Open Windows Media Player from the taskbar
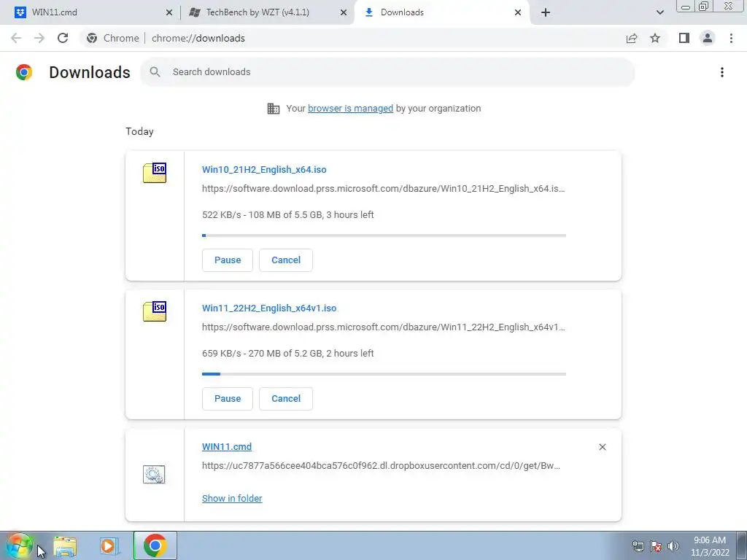 pyautogui.click(x=109, y=546)
